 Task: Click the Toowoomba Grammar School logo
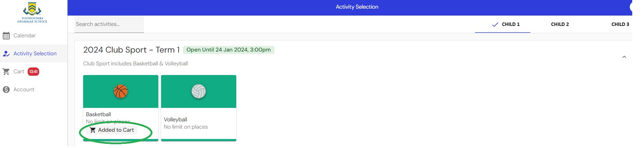click(33, 12)
